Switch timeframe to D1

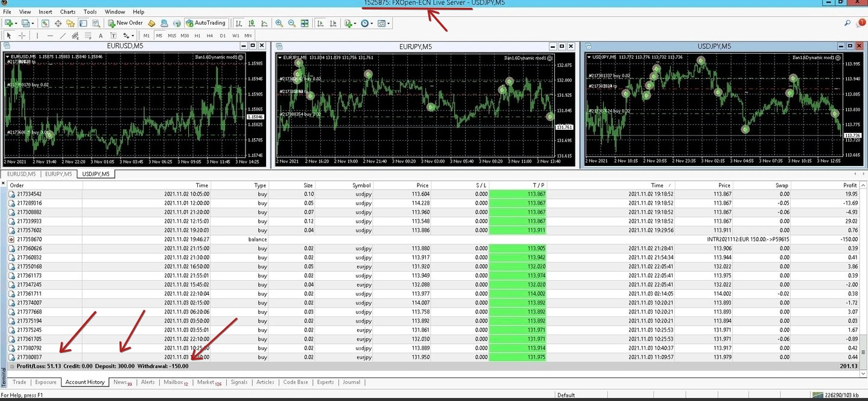point(223,36)
